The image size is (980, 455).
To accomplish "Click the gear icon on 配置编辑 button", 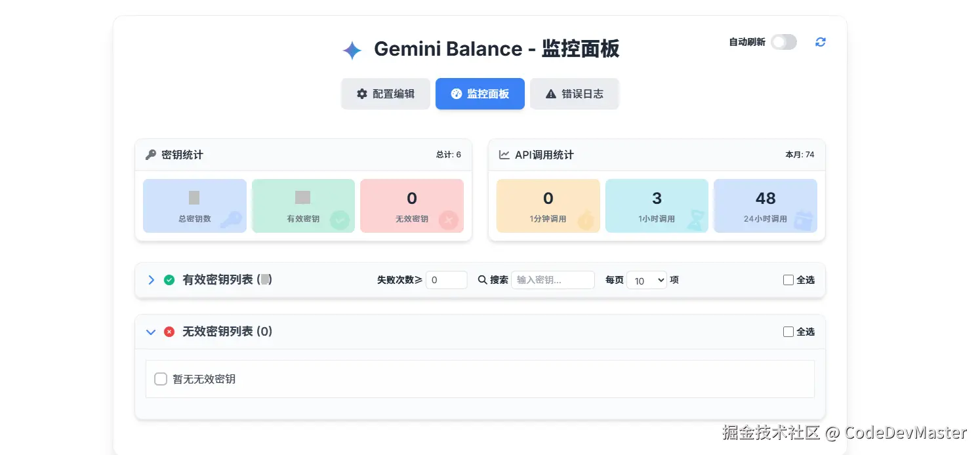I will 362,93.
